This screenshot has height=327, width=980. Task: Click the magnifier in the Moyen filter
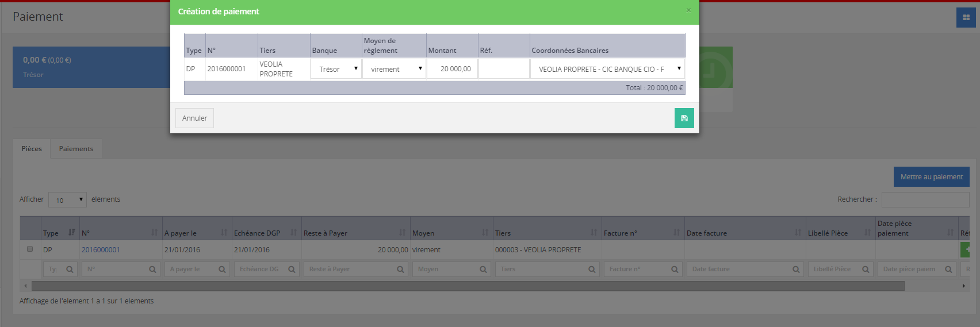[483, 270]
